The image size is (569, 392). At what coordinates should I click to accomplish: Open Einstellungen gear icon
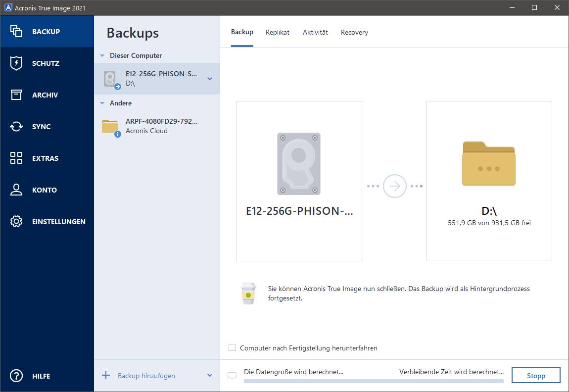[x=16, y=222]
